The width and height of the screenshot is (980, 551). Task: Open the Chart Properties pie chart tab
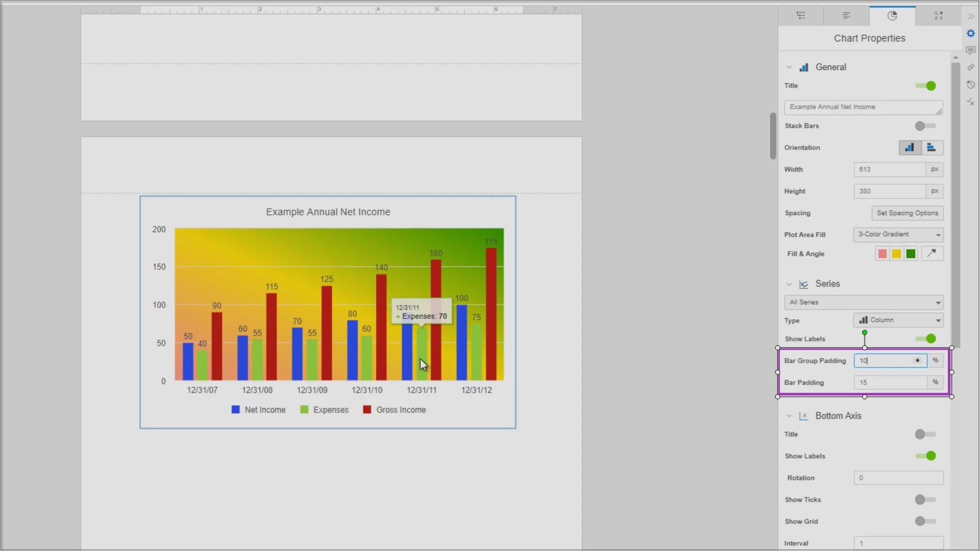coord(892,15)
